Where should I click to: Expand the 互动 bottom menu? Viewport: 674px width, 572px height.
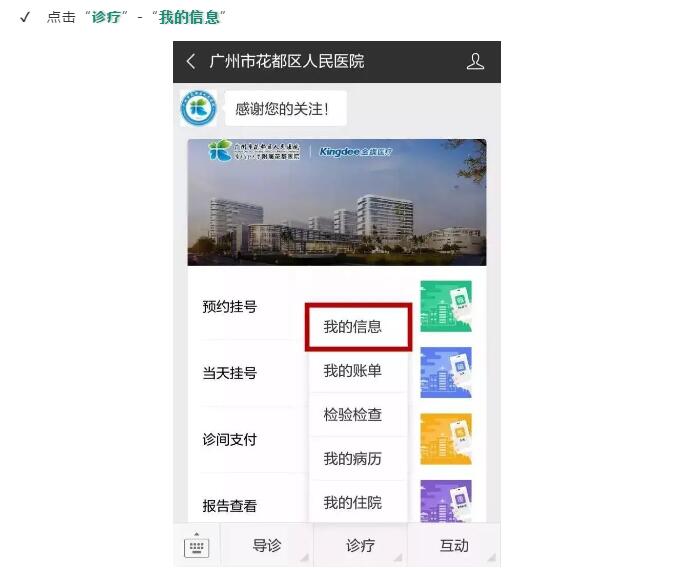[454, 546]
